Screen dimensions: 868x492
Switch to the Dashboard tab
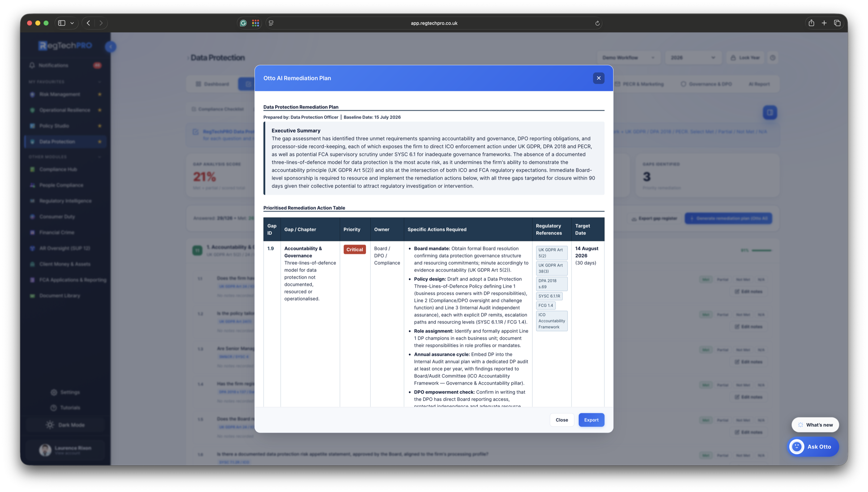click(213, 84)
